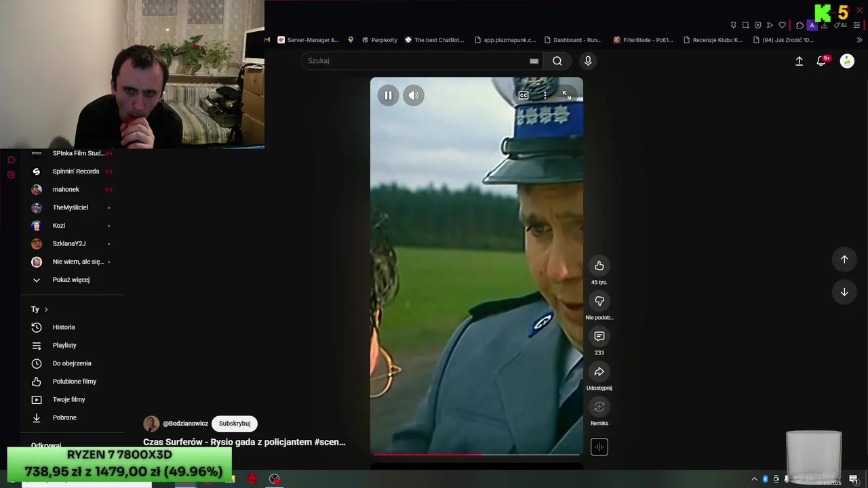The image size is (868, 488).
Task: Open browser easy setup sliders menu
Action: [857, 25]
